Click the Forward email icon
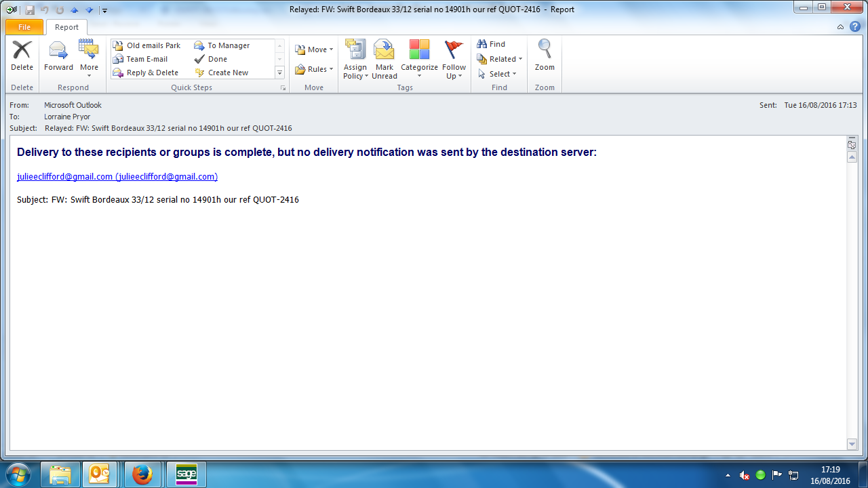The width and height of the screenshot is (868, 488). tap(58, 51)
